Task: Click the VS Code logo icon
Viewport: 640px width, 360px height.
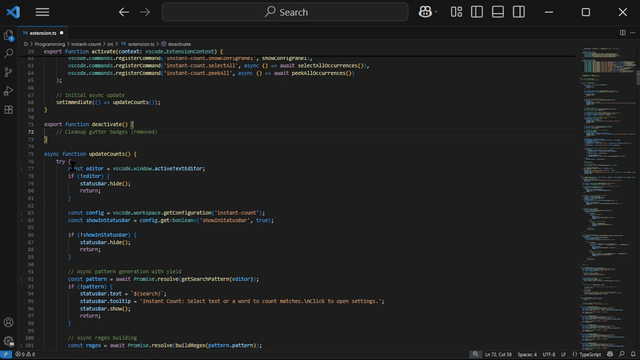Action: click(x=13, y=12)
